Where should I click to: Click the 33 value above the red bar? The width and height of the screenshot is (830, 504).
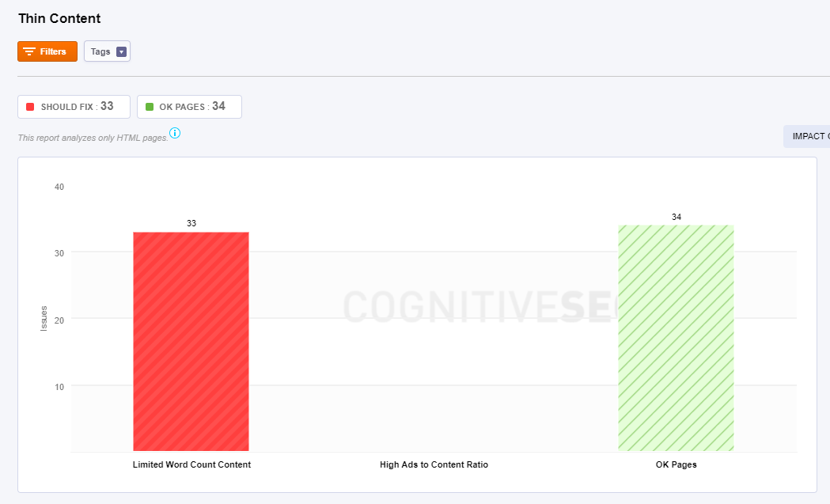(191, 223)
